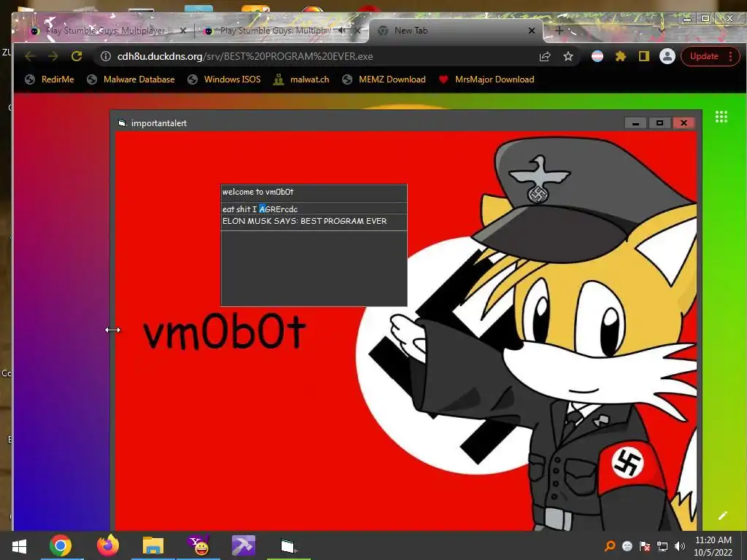Switch to the second Stumble Guys tab
Viewport: 747px width, 560px height.
[x=275, y=31]
